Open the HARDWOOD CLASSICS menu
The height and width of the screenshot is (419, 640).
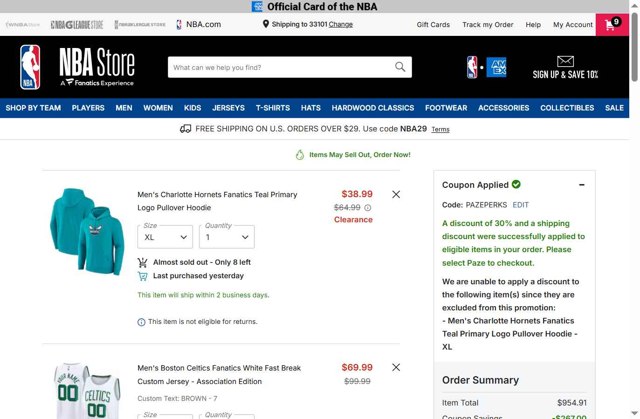click(x=373, y=108)
